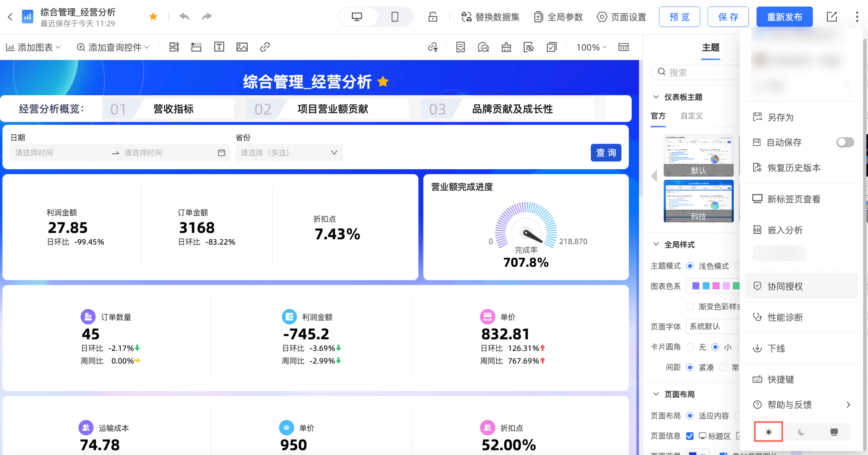Click the left arrow beside theme thumbnails
Image resolution: width=868 pixels, height=455 pixels.
click(x=654, y=176)
